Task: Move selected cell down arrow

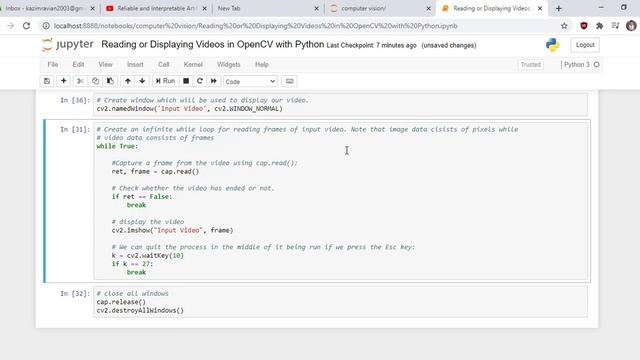Action: point(142,81)
